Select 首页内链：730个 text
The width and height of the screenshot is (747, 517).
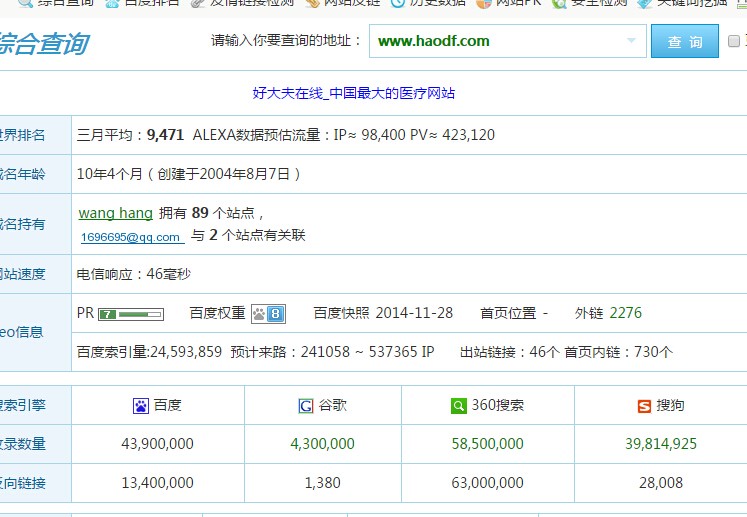coord(618,352)
